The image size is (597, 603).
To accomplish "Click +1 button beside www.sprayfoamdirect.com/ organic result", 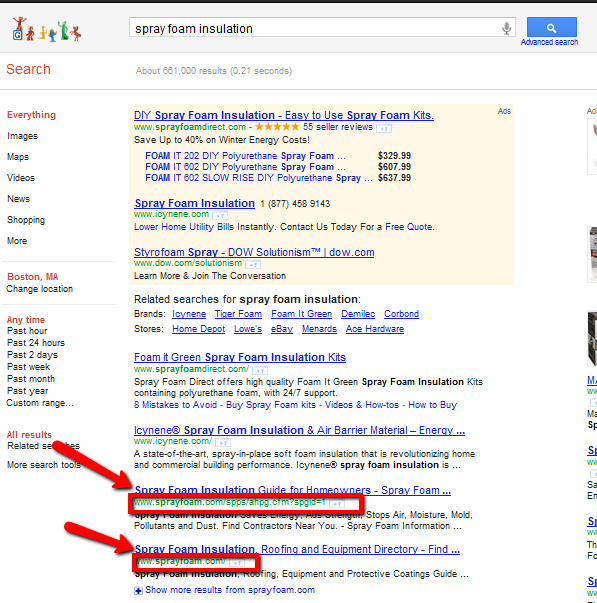I will click(260, 371).
